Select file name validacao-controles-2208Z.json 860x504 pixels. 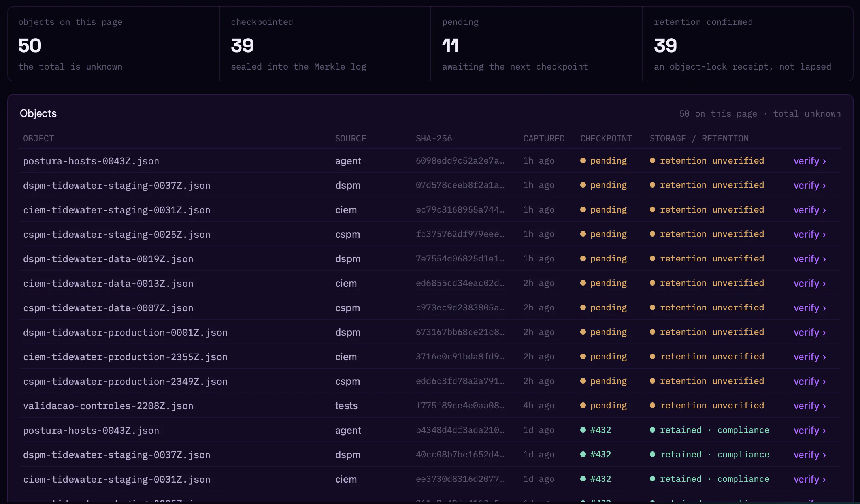coord(108,406)
